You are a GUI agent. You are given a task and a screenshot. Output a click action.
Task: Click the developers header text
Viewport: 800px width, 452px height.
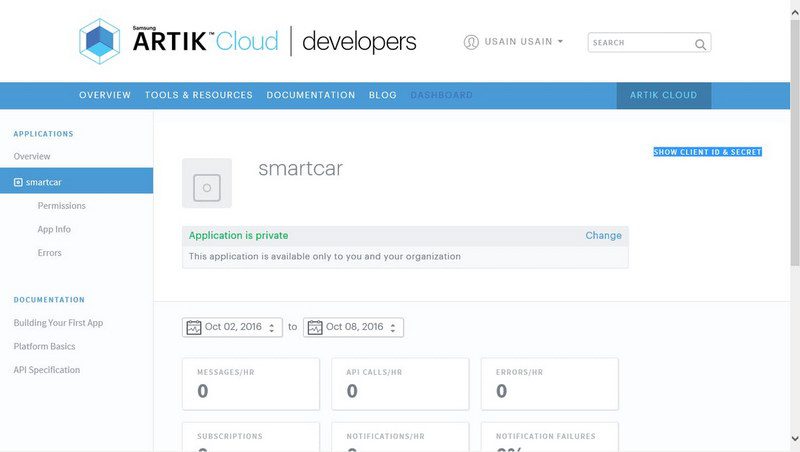(359, 42)
